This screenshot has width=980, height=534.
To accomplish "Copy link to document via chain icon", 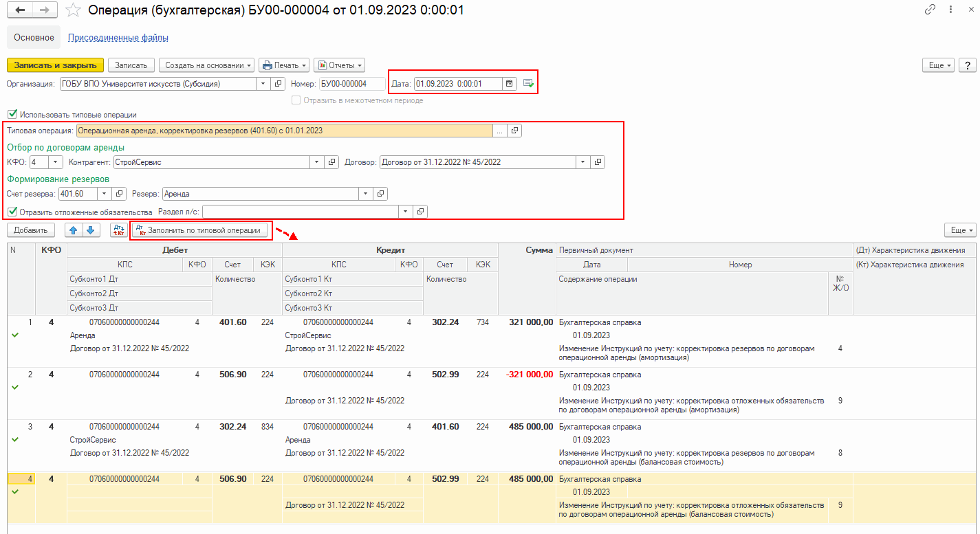I will 930,10.
